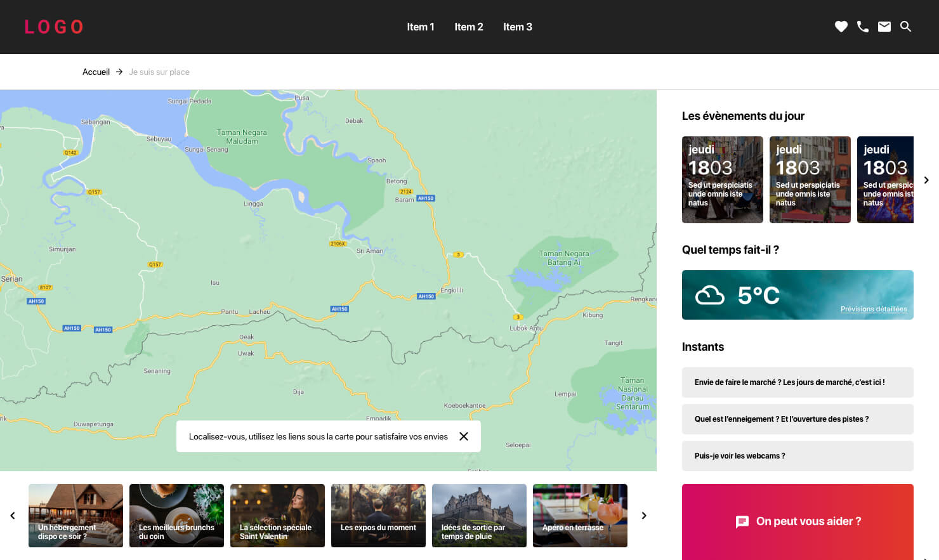
Task: Click 'Taman Negara Batang Ai' on map
Action: (564, 257)
